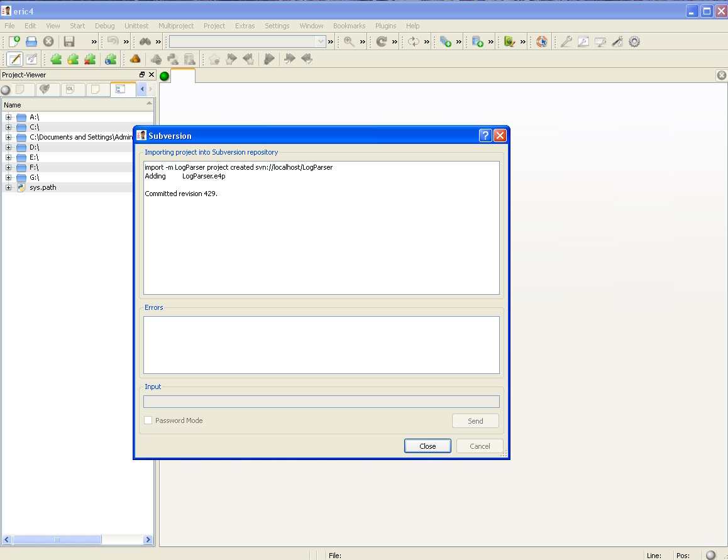The width and height of the screenshot is (728, 560).
Task: Expand the C:\ drive tree node
Action: pyautogui.click(x=8, y=127)
